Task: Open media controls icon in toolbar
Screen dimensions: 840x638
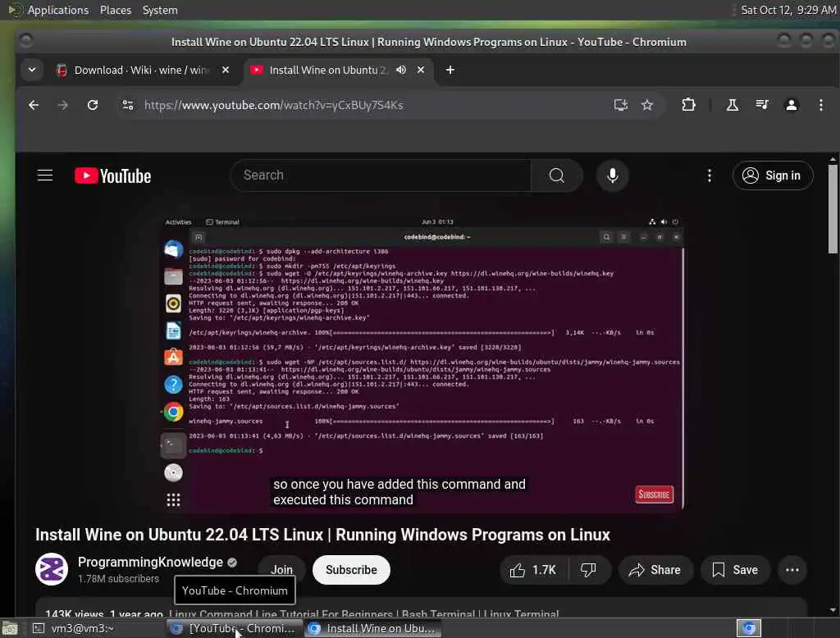Action: coord(762,105)
